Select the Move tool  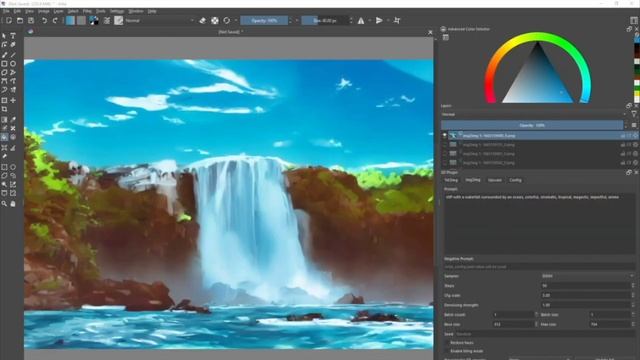(13, 100)
